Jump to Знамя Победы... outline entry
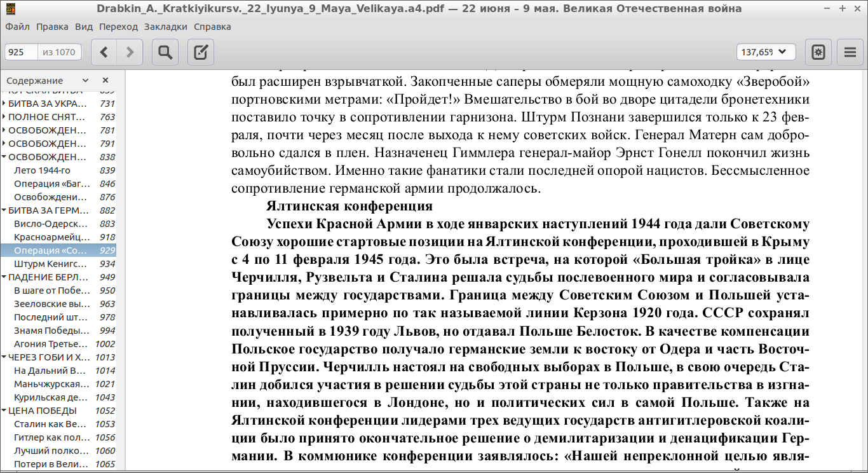Screen dimensions: 868x473 point(51,331)
